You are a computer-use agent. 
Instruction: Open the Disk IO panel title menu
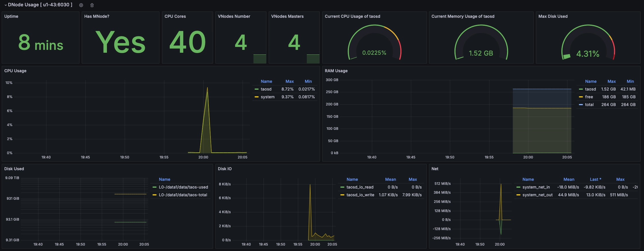[225, 169]
